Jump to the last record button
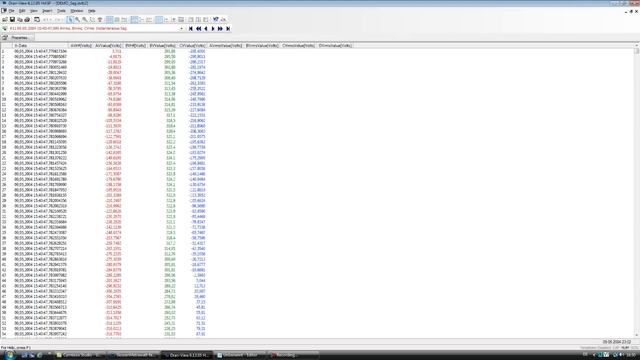 tap(228, 29)
